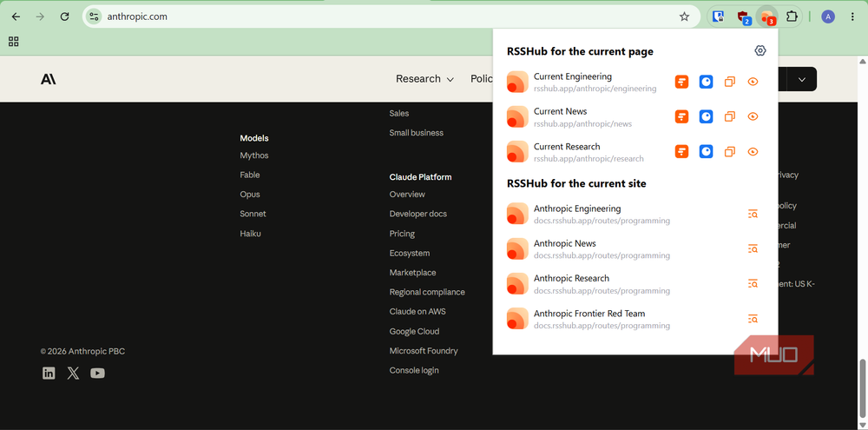Open docs search icon for Anthropic Frontier Red Team
This screenshot has height=430, width=868.
pyautogui.click(x=753, y=319)
